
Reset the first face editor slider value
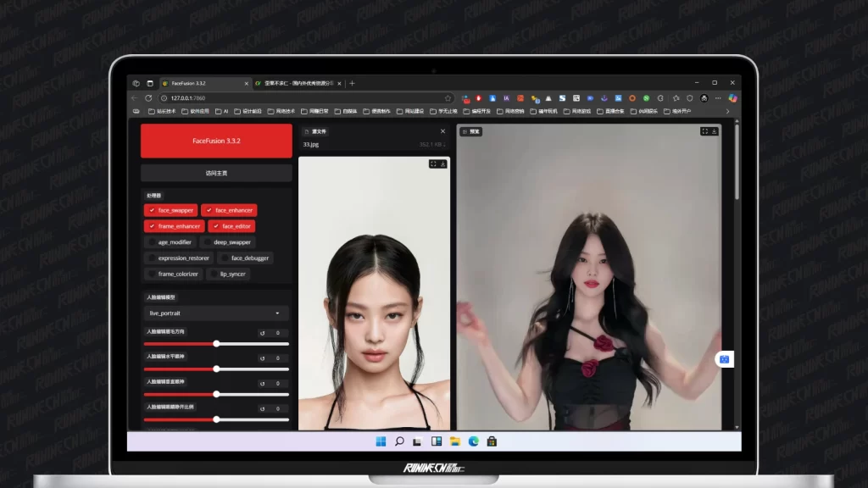[x=263, y=334]
